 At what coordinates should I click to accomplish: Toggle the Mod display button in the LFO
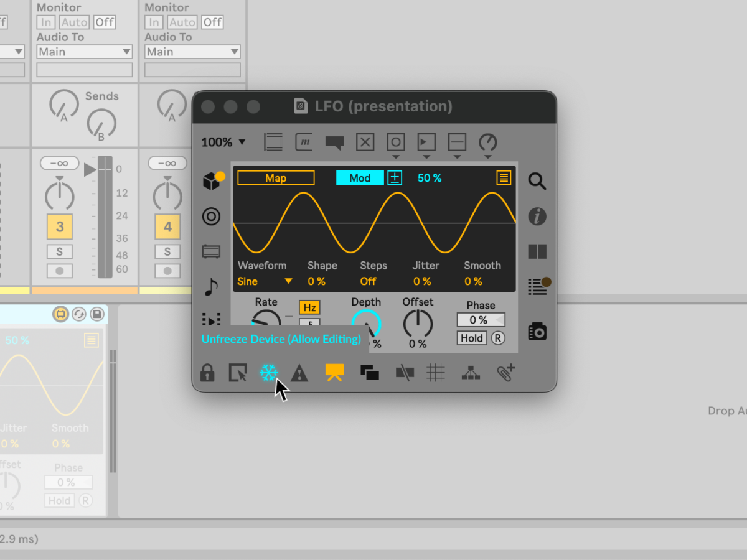[359, 177]
